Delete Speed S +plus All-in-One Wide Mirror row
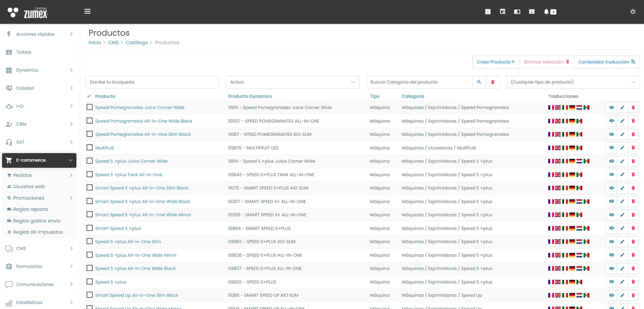The height and width of the screenshot is (309, 644). pos(633,255)
